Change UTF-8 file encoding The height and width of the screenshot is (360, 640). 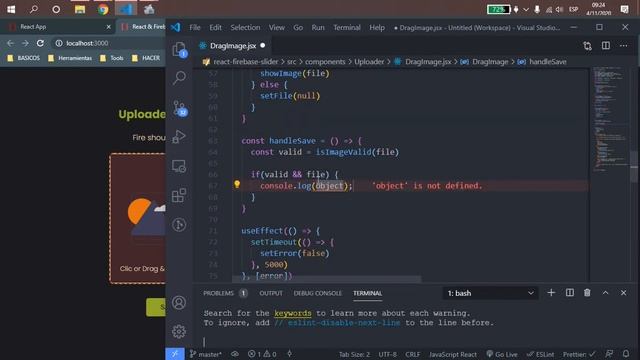point(387,354)
